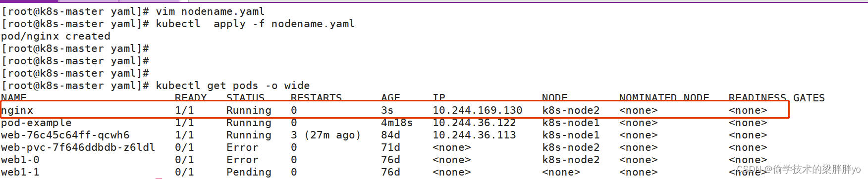
Task: Click the 'vim nodename.yaml' command text
Action: tap(210, 11)
